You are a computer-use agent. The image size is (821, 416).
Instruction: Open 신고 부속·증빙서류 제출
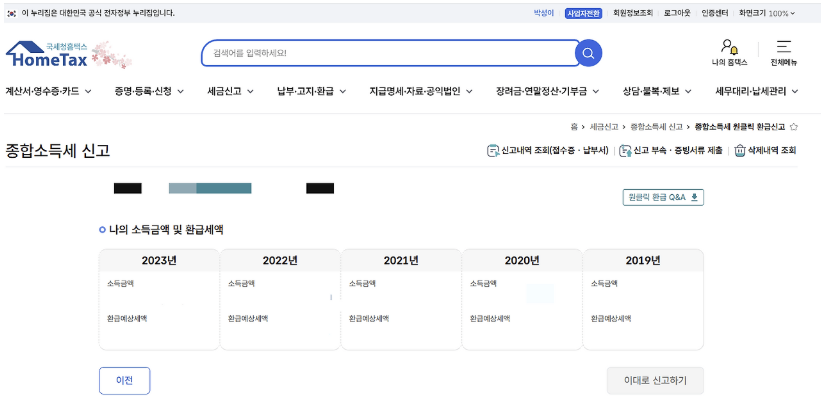pos(671,151)
